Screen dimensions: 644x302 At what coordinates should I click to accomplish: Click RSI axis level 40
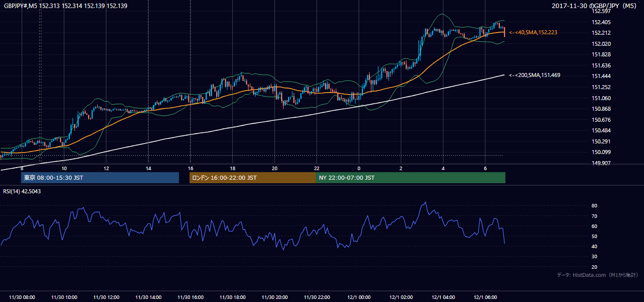coord(595,246)
